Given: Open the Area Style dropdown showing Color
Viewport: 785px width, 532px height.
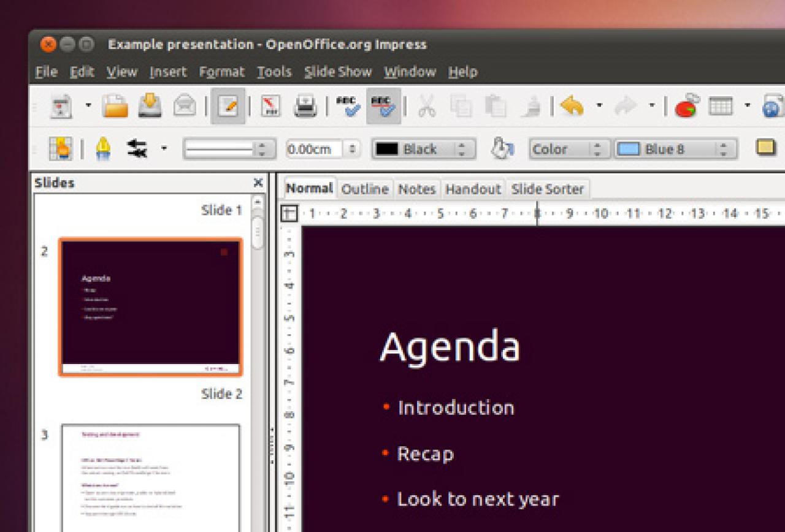Looking at the screenshot, I should (x=570, y=149).
